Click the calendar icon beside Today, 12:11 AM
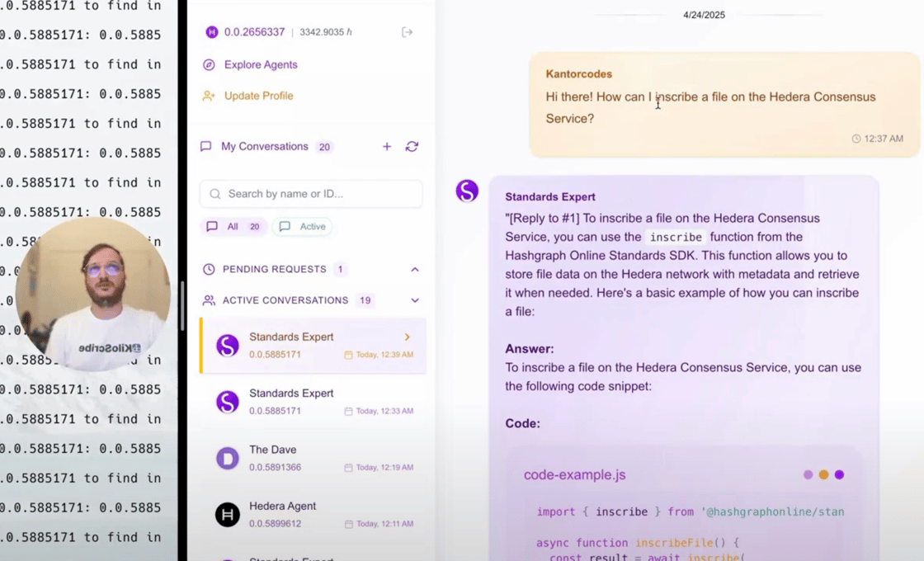Screen dimensions: 924x561 [348, 524]
